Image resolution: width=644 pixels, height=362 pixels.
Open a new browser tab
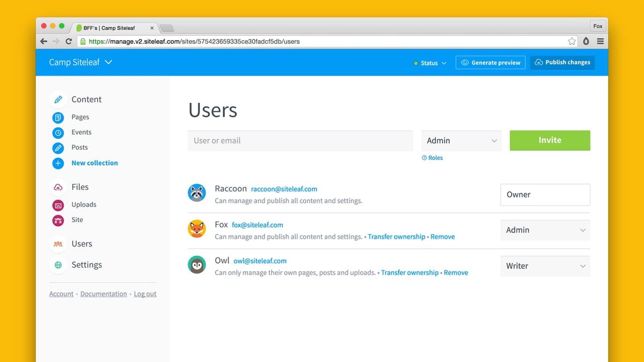[166, 28]
